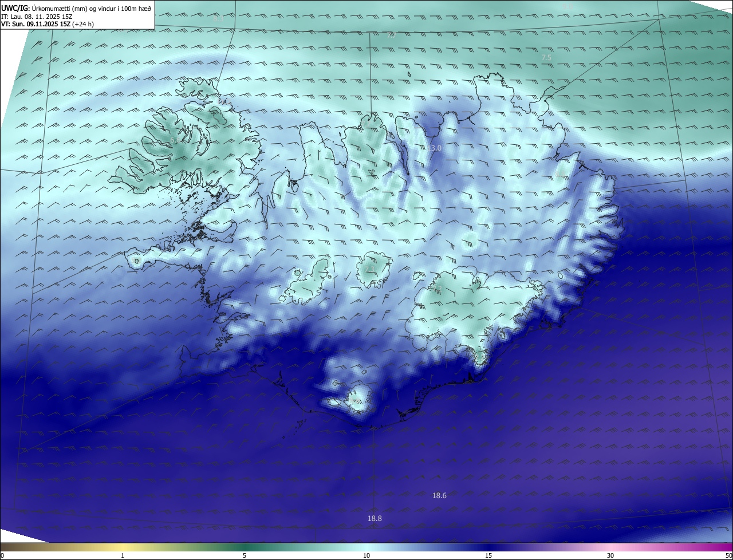Click the colorbar tick label 10
733x560 pixels.
coord(366,555)
